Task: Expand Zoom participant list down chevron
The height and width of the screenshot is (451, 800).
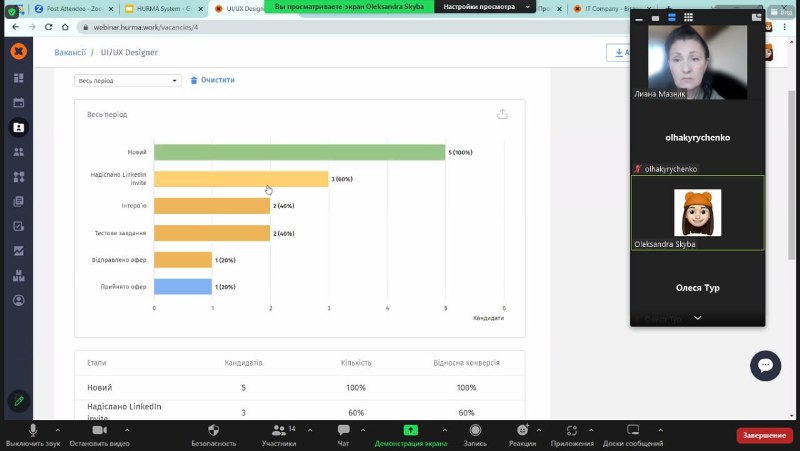Action: tap(697, 318)
